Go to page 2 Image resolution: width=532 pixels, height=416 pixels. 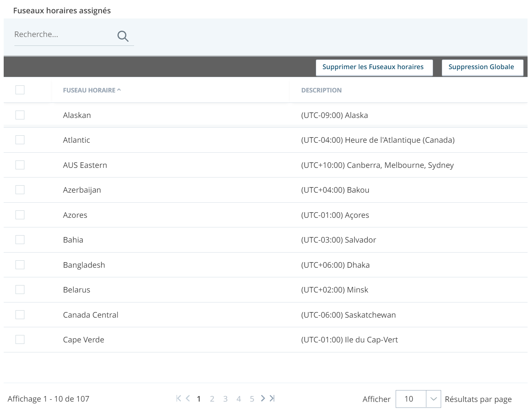[x=212, y=399]
